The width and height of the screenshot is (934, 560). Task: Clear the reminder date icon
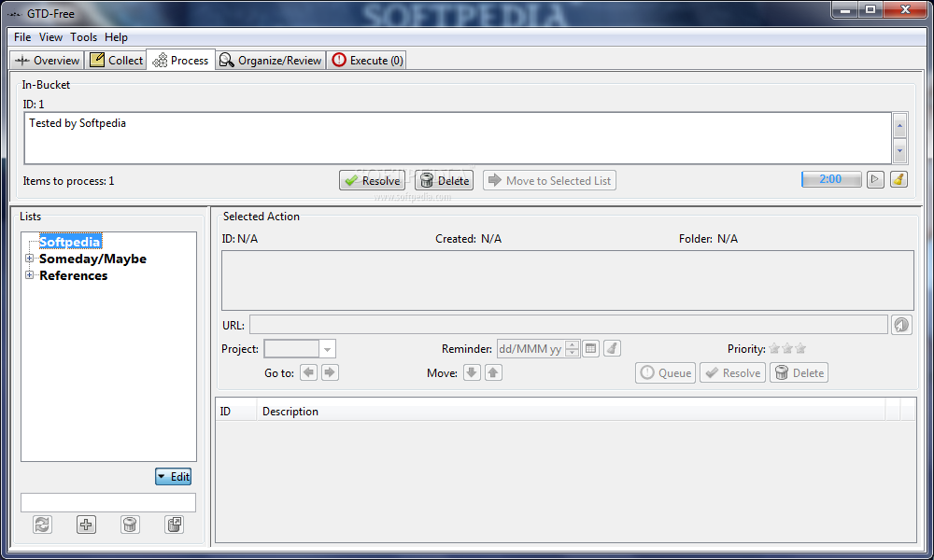[613, 348]
